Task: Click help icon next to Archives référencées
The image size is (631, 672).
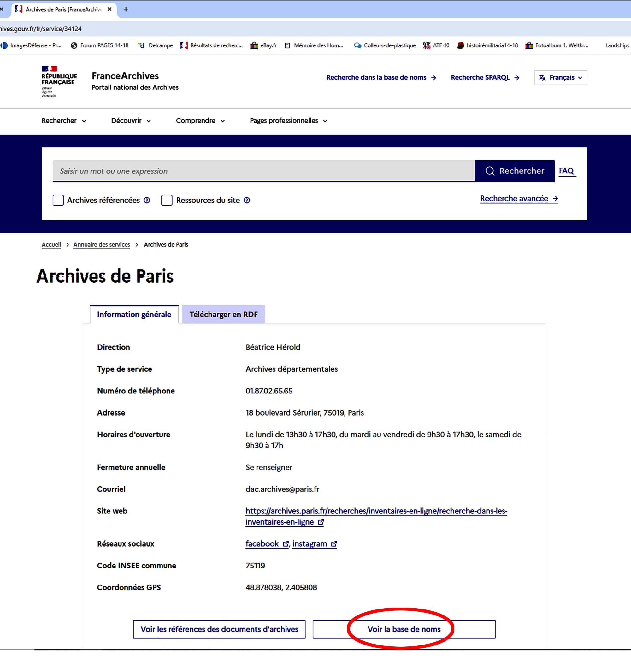Action: pos(147,200)
